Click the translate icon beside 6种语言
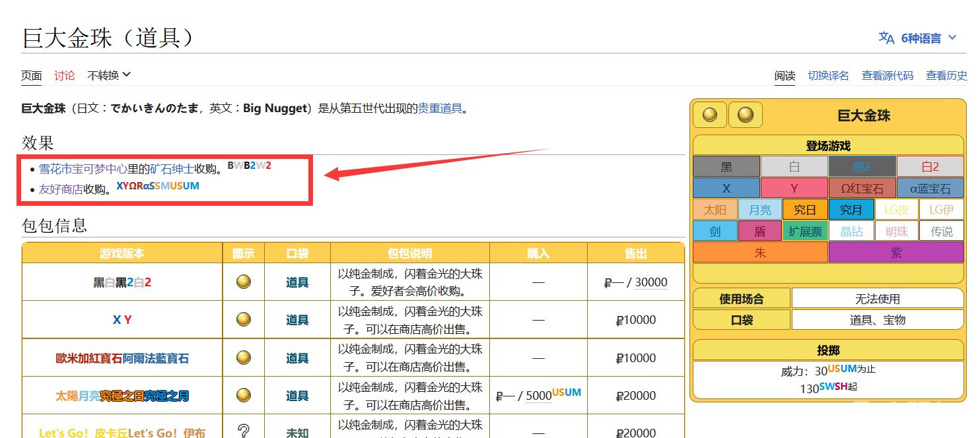The height and width of the screenshot is (438, 980). (x=886, y=38)
